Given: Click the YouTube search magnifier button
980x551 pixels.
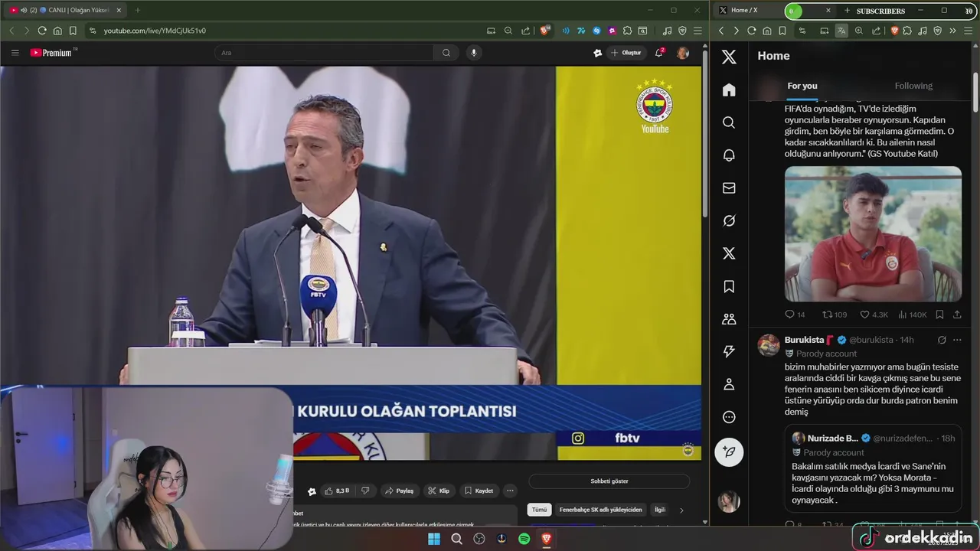Looking at the screenshot, I should click(446, 53).
